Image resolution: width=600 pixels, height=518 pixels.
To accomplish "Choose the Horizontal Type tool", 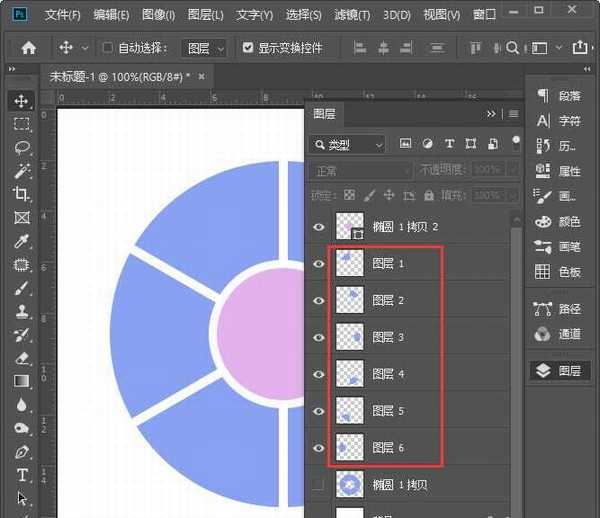I will (22, 475).
